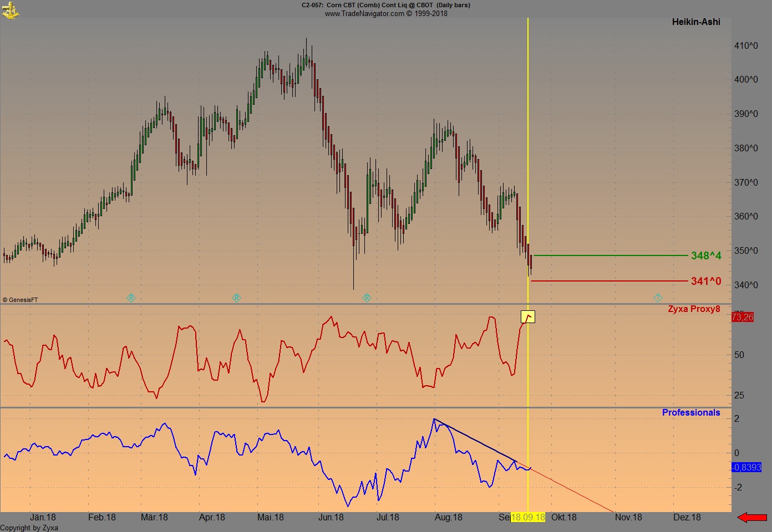Screen dimensions: 772x532
Task: Click the Nov.18 date axis label
Action: pos(628,517)
